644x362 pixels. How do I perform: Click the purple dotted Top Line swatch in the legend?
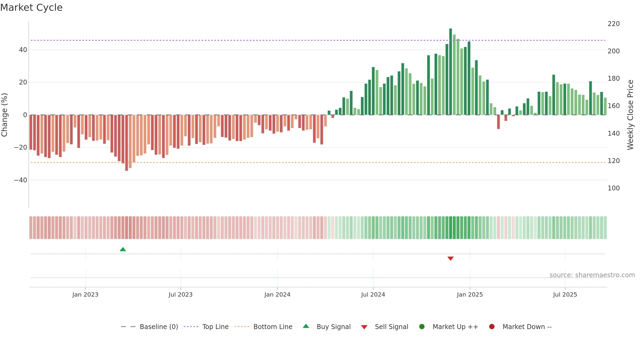[x=191, y=327]
